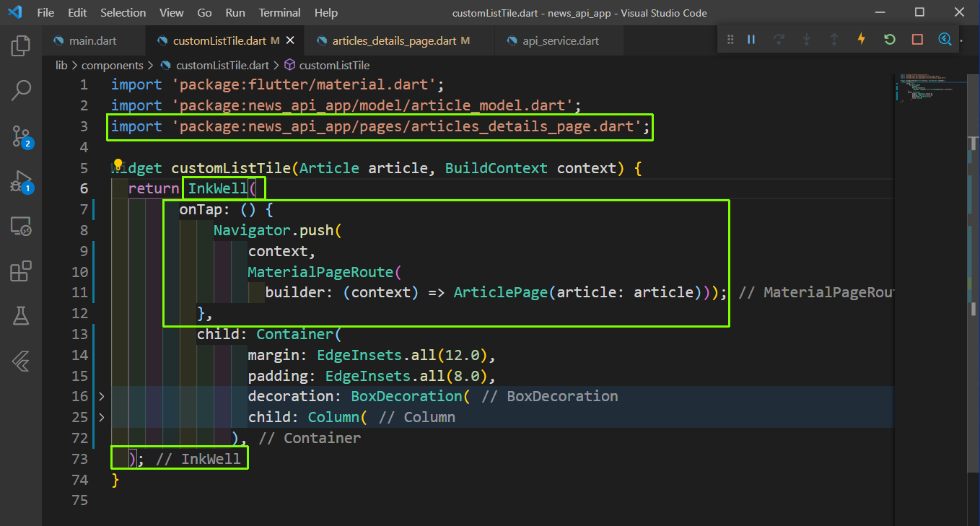
Task: Open the Remote Explorer view
Action: point(21,227)
